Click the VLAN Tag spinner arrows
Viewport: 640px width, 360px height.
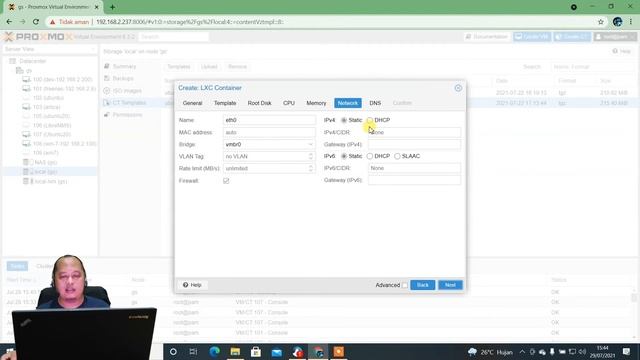click(x=311, y=156)
